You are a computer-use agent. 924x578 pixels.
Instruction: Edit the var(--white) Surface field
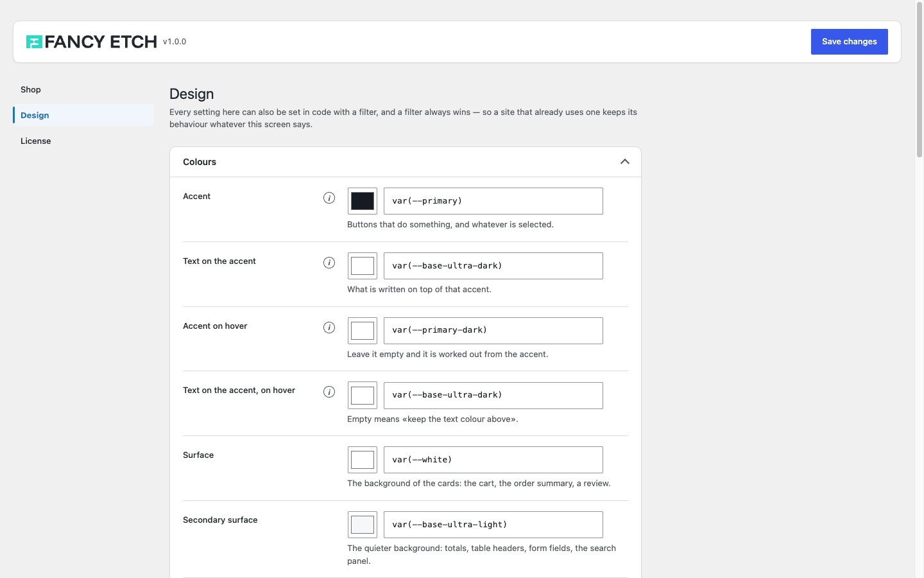coord(493,460)
